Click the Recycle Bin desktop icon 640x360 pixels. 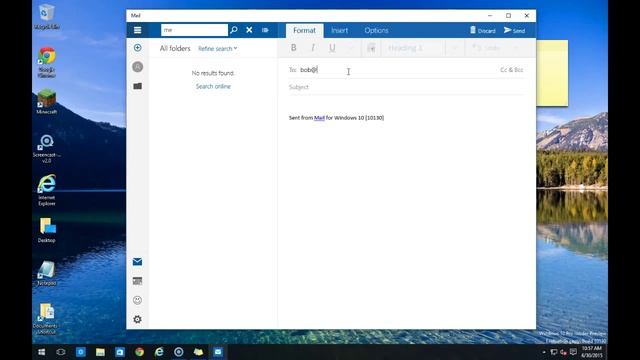click(x=47, y=17)
